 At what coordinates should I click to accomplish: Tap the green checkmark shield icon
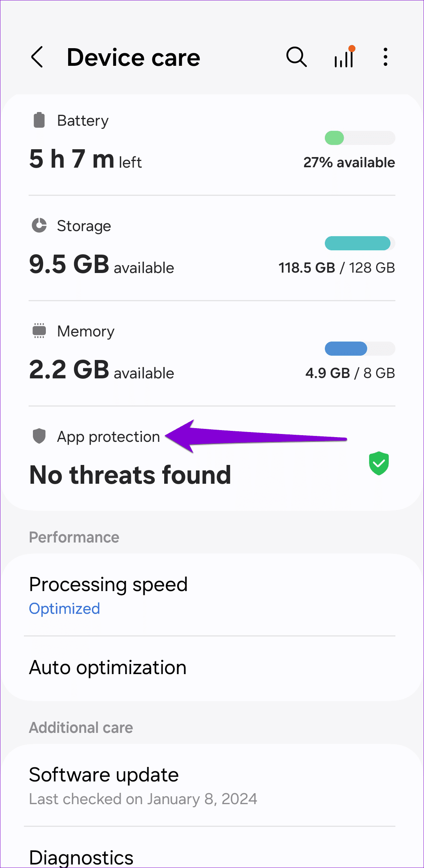379,463
